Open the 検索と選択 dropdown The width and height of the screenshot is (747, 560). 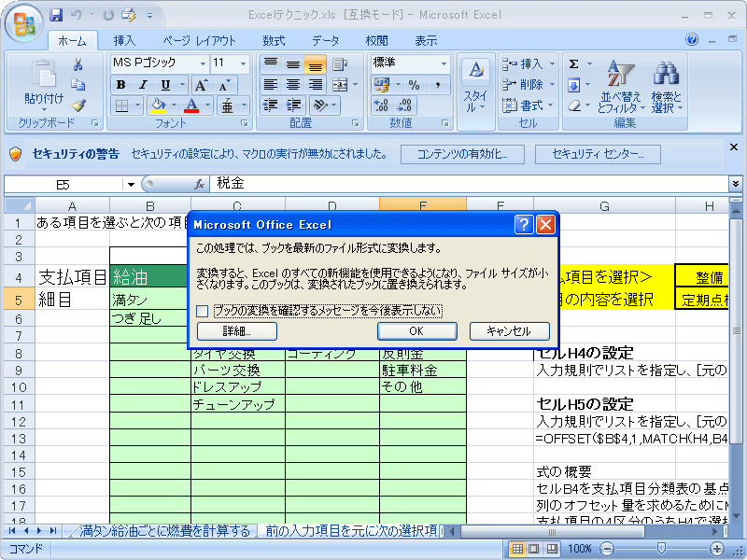[x=666, y=87]
